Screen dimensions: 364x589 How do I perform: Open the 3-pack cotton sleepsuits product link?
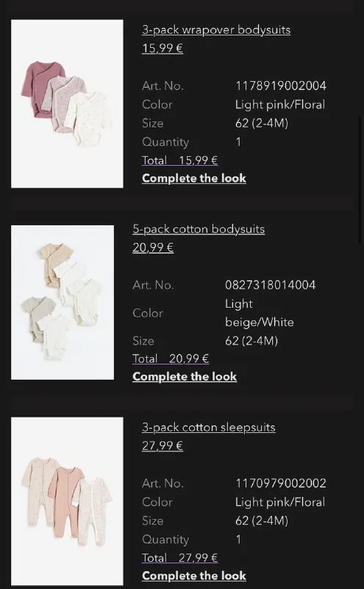(x=209, y=428)
